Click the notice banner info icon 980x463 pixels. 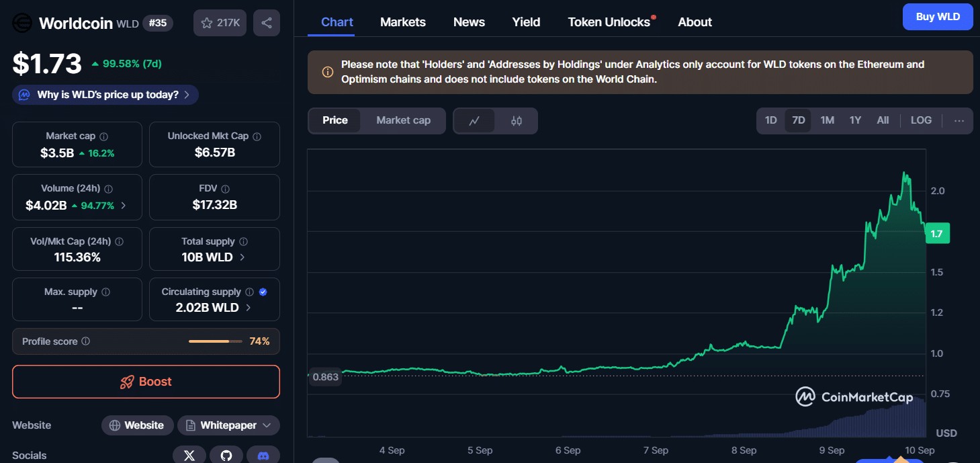(x=328, y=72)
